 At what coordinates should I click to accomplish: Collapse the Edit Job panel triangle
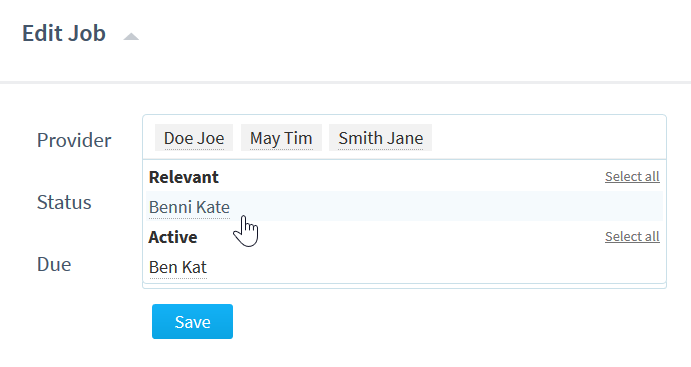(131, 37)
